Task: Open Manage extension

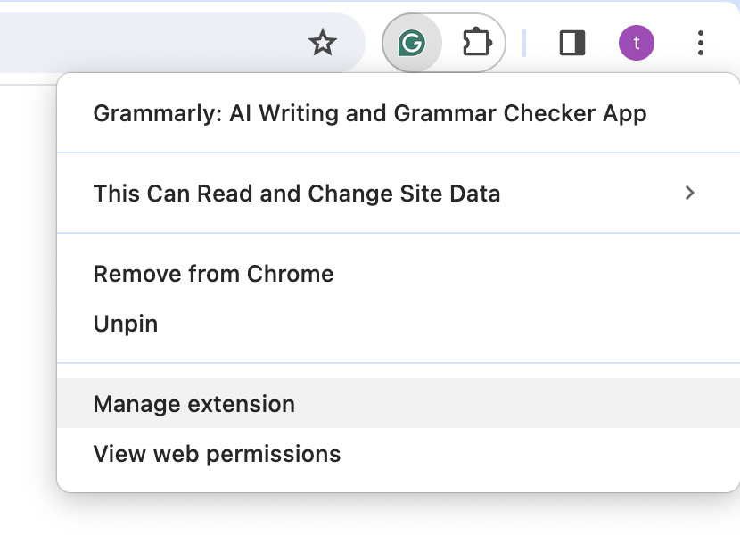Action: click(399, 404)
